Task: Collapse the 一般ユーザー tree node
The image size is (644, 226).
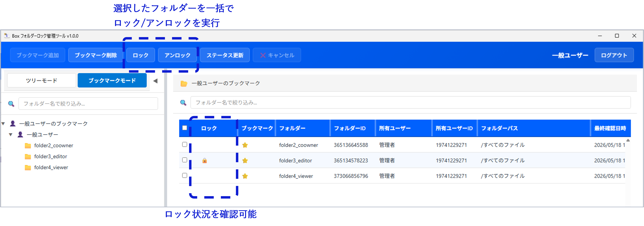Action: (x=11, y=135)
